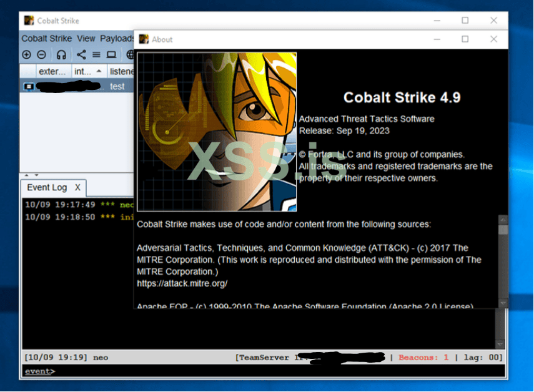Click the Cobalt Strike character artwork
Viewport: 534px width, 392px height.
coord(217,132)
